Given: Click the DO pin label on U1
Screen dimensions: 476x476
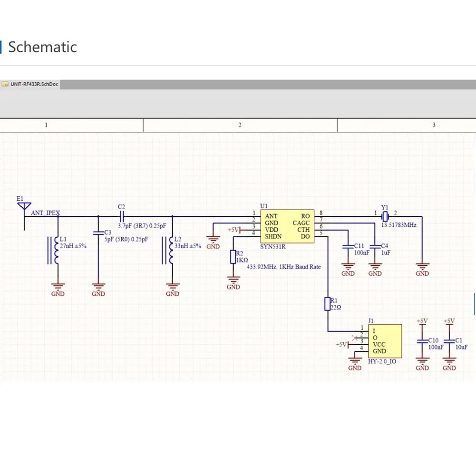Looking at the screenshot, I should click(x=305, y=236).
